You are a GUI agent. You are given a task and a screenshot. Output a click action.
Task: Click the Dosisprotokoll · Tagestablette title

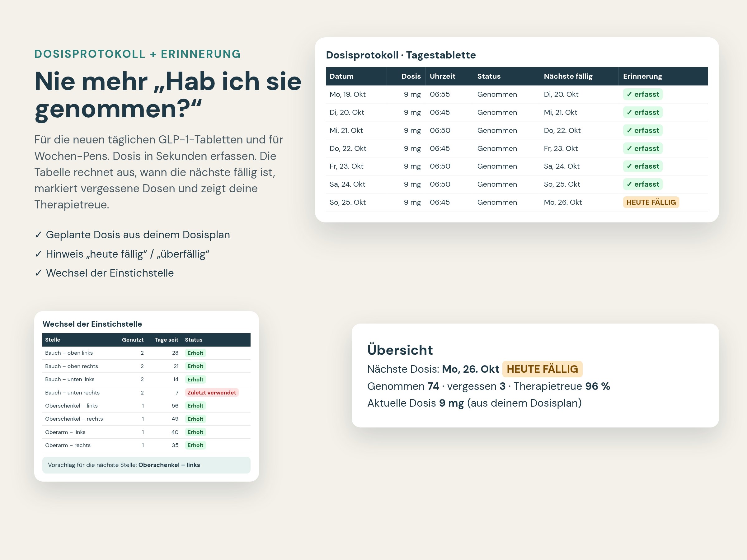401,55
